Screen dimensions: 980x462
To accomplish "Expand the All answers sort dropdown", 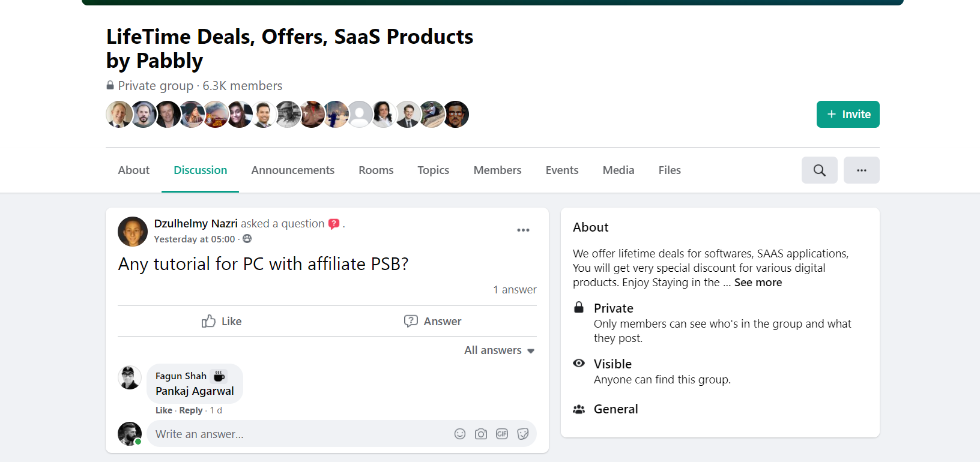I will (499, 350).
